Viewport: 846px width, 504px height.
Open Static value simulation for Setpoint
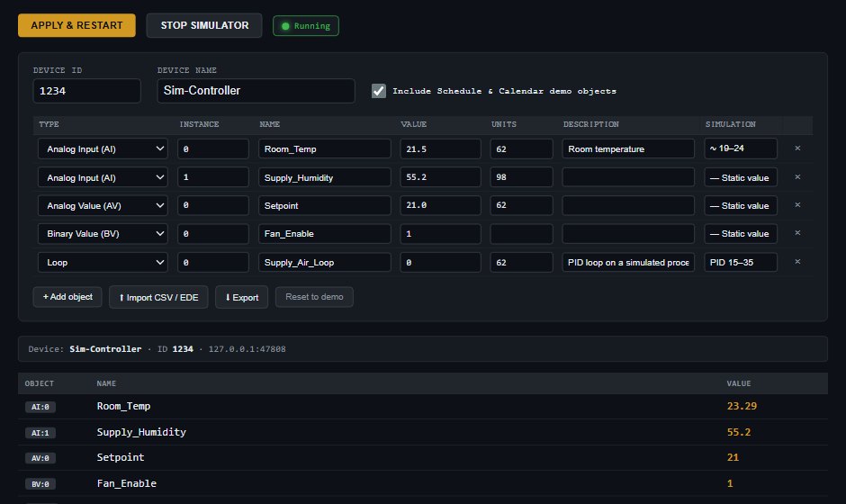(740, 205)
